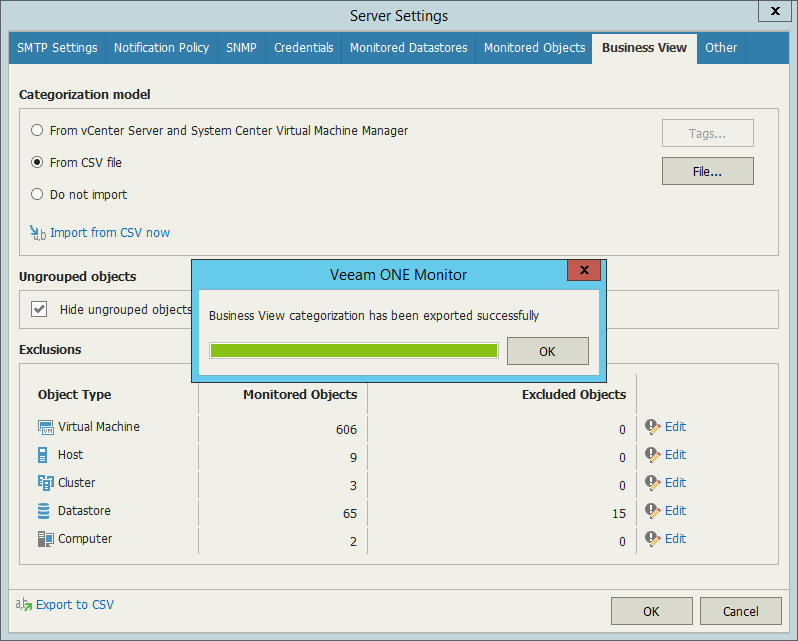Viewport: 798px width, 641px height.
Task: Click the 606 monitored virtual machines value
Action: point(346,430)
